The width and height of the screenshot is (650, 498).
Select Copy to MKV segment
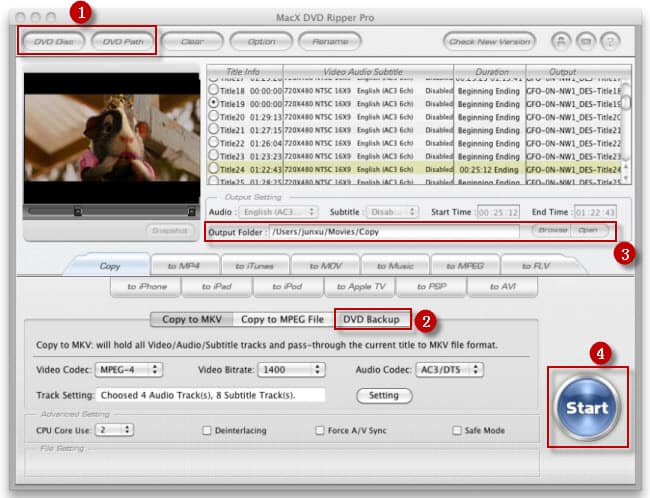pyautogui.click(x=192, y=319)
